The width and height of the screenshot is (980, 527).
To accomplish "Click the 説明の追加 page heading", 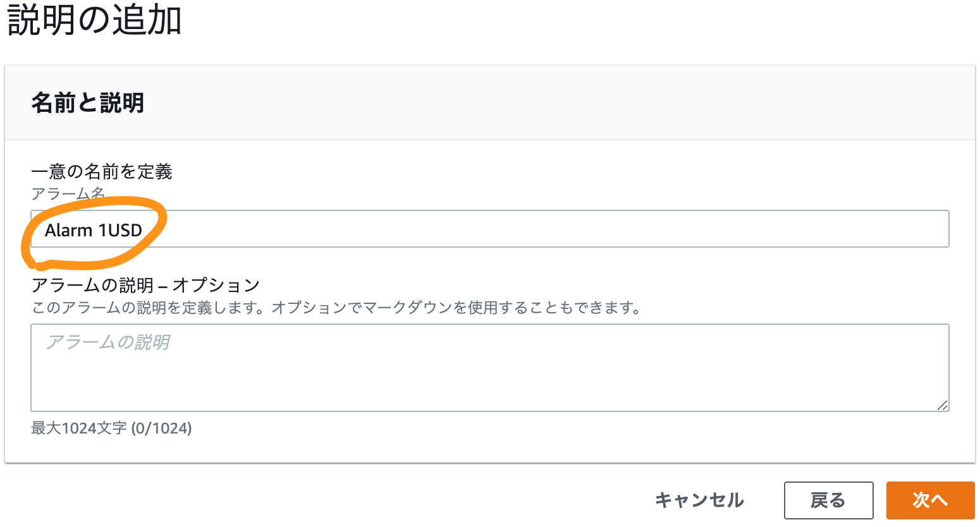I will pyautogui.click(x=94, y=20).
